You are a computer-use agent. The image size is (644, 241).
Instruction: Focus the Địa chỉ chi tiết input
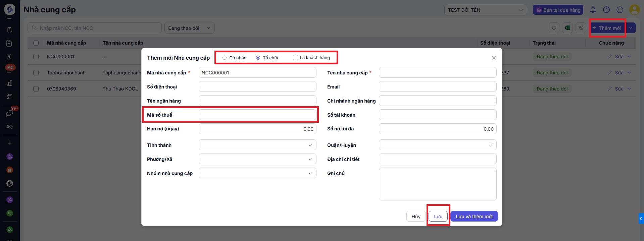point(438,159)
